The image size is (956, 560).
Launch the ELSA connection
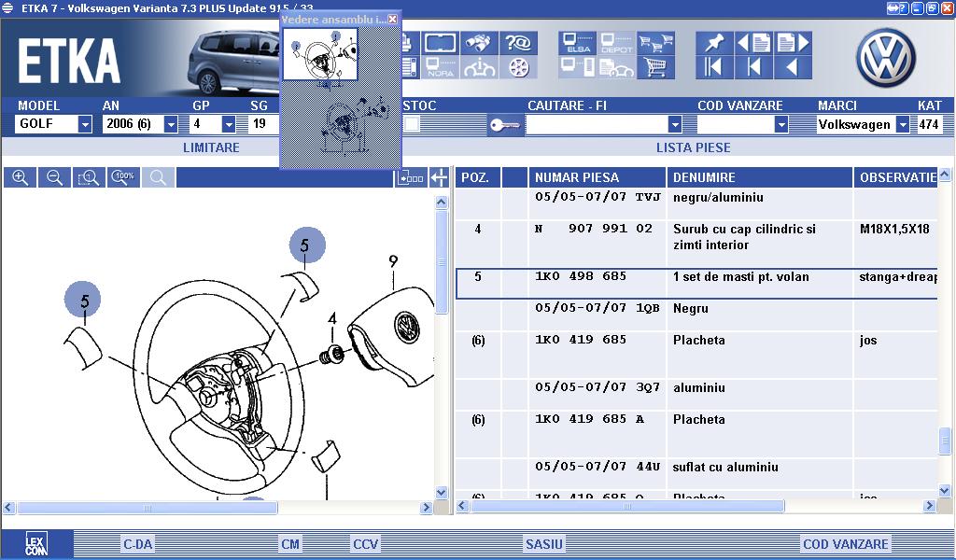[577, 43]
